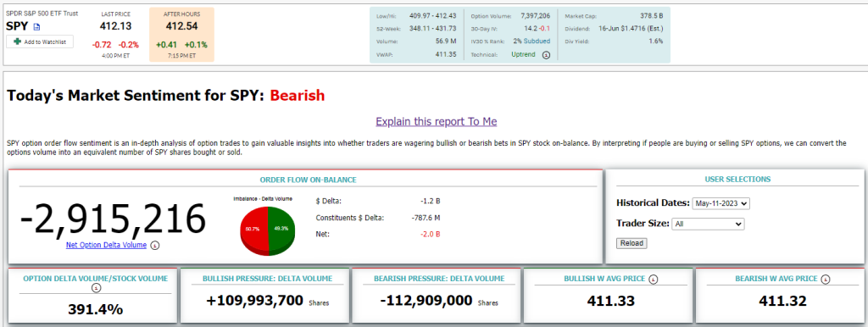The image size is (868, 327).
Task: Click the Subdued IV30 rank label
Action: [x=537, y=42]
